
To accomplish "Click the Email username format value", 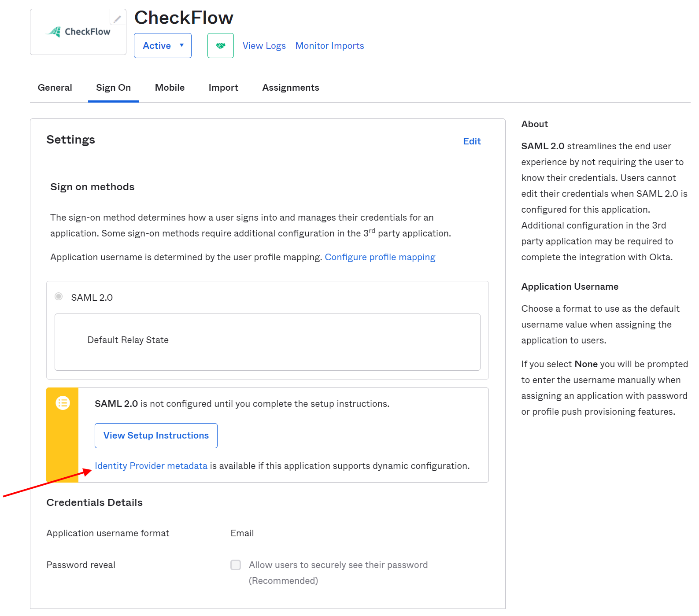I will tap(242, 533).
